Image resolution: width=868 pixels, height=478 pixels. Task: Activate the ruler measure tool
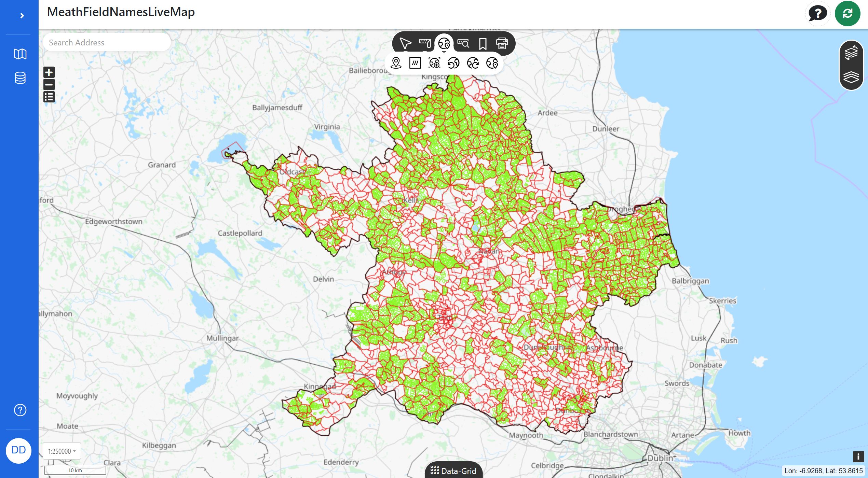point(425,43)
